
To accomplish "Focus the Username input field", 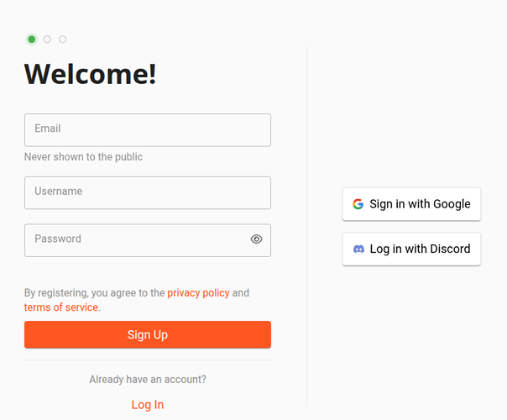I will click(x=148, y=193).
